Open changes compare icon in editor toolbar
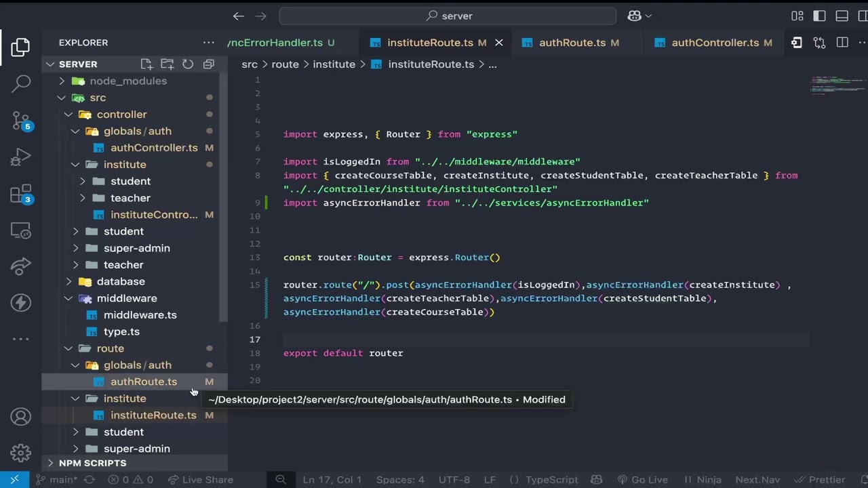 [x=819, y=43]
